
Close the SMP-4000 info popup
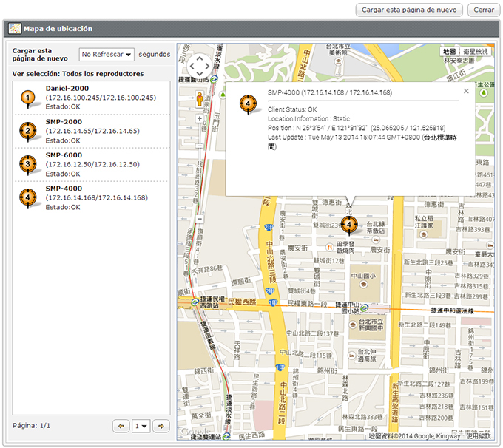click(466, 91)
